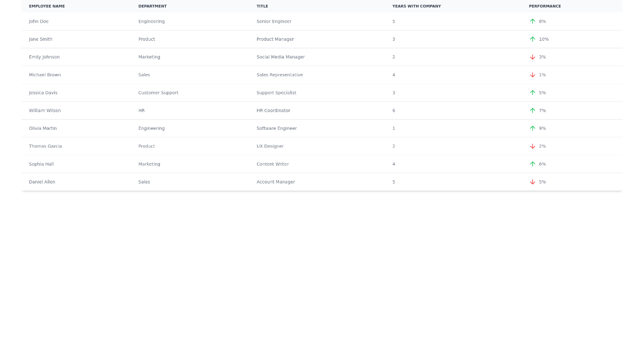This screenshot has height=338, width=644.
Task: Select the Department column header
Action: coord(152,6)
